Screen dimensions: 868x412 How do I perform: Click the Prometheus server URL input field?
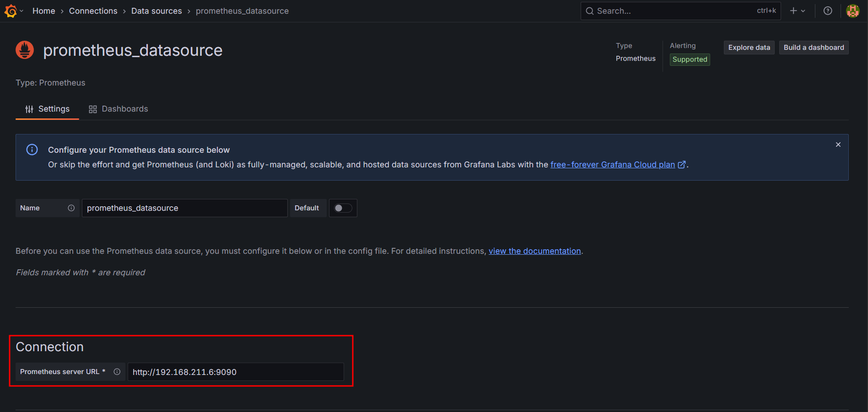point(235,372)
